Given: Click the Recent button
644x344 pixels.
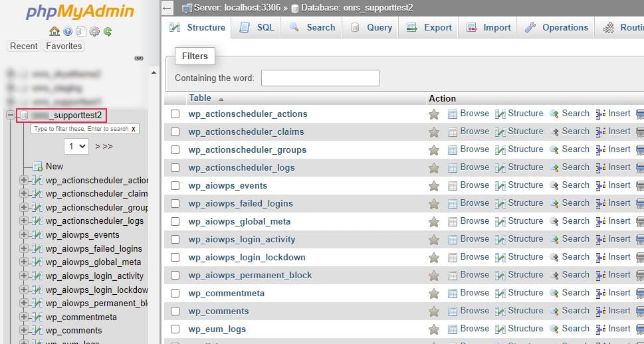Looking at the screenshot, I should pos(23,46).
